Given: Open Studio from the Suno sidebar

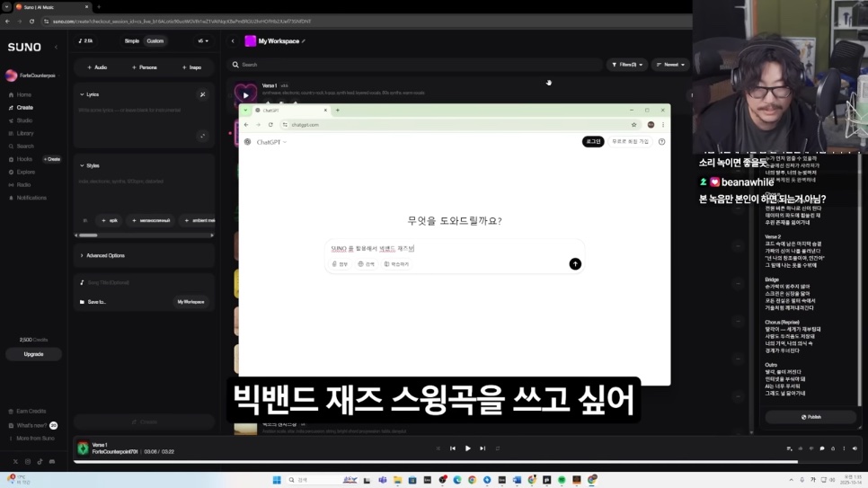Looking at the screenshot, I should pos(24,120).
